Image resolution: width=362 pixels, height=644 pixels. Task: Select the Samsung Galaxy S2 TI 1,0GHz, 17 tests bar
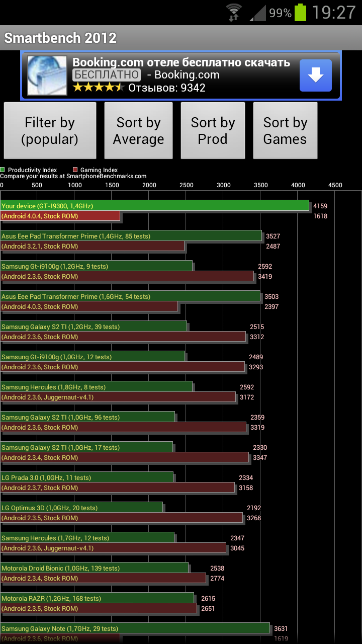[x=86, y=447]
